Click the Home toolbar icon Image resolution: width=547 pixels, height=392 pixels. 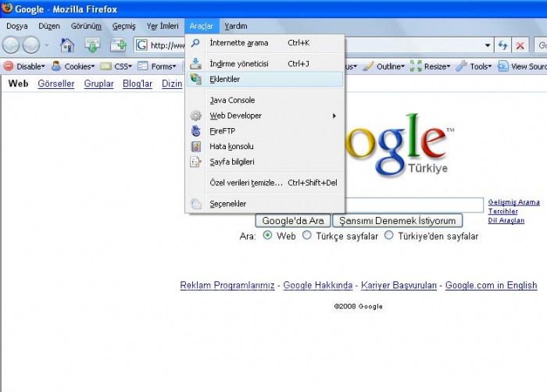(67, 45)
